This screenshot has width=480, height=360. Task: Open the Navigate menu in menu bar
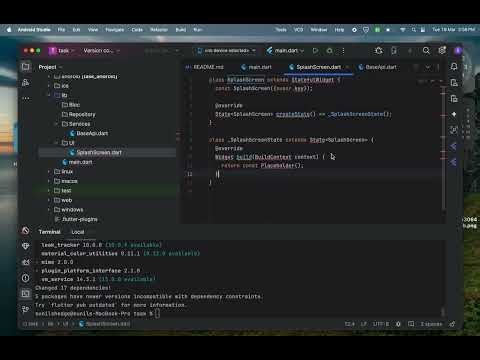tap(114, 30)
